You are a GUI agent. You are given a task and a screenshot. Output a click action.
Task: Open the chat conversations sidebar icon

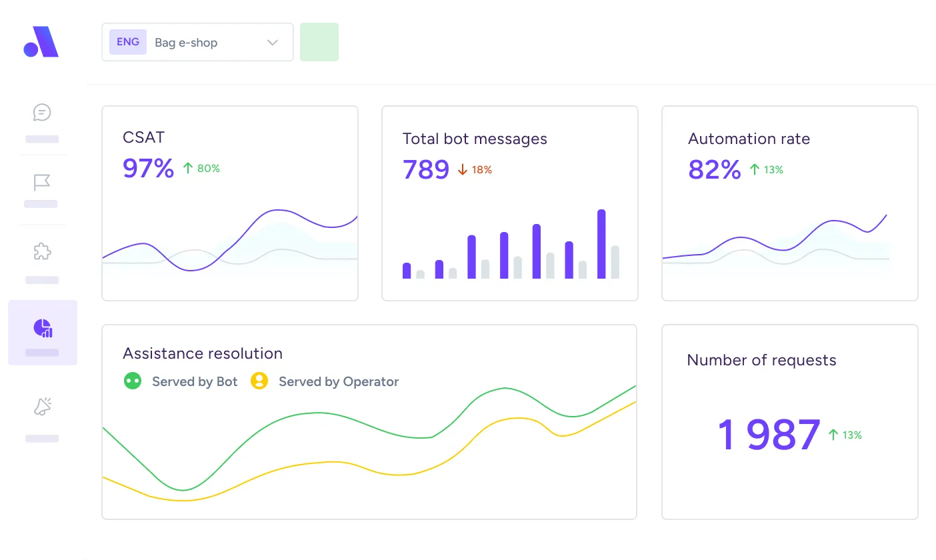point(42,112)
